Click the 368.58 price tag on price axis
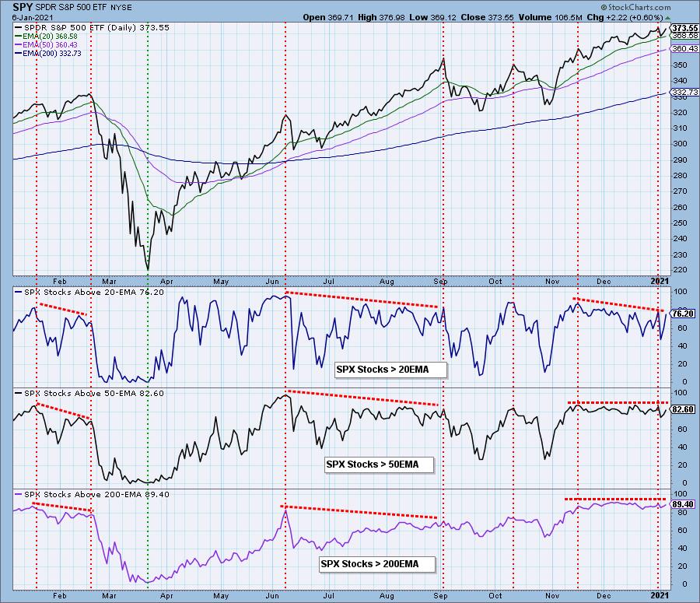The width and height of the screenshot is (700, 603). pos(684,35)
